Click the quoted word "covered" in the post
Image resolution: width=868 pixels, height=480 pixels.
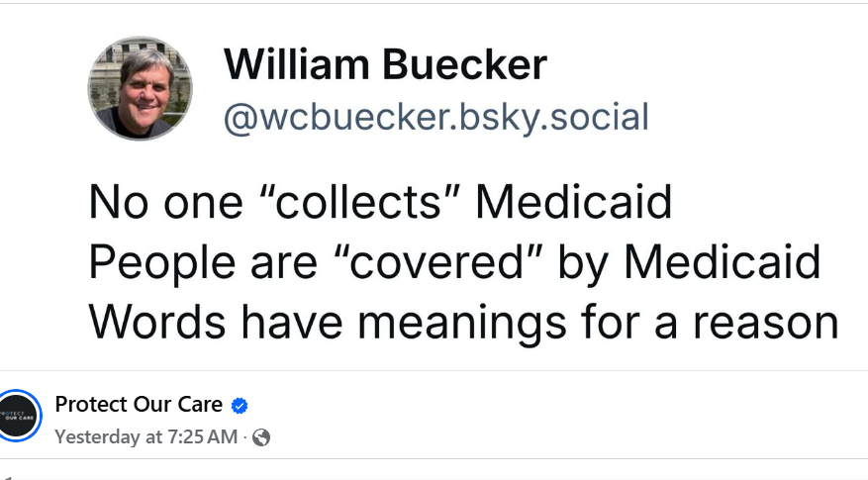tap(437, 262)
